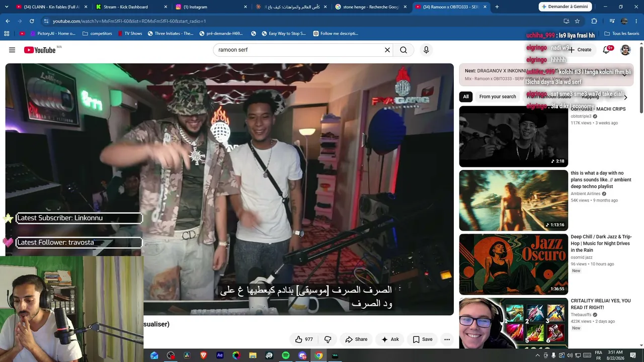644x362 pixels.
Task: Bookmark this page with the star
Action: [x=577, y=21]
